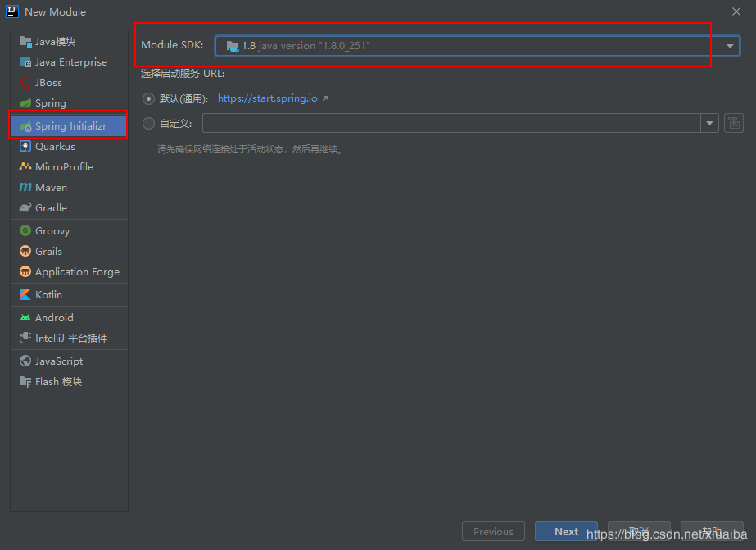The width and height of the screenshot is (756, 550).
Task: Click the icon button beside custom URL field
Action: (733, 123)
